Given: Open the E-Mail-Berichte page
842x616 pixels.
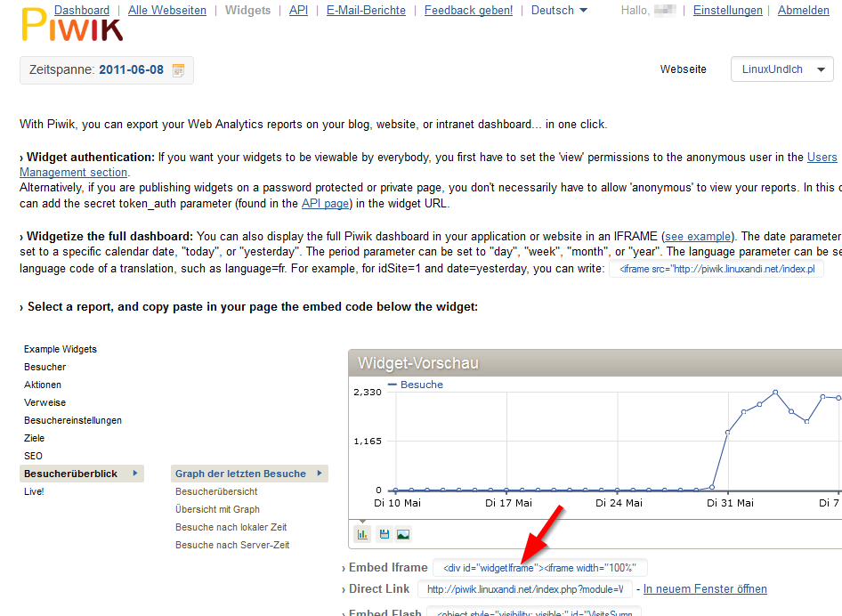Looking at the screenshot, I should (366, 11).
